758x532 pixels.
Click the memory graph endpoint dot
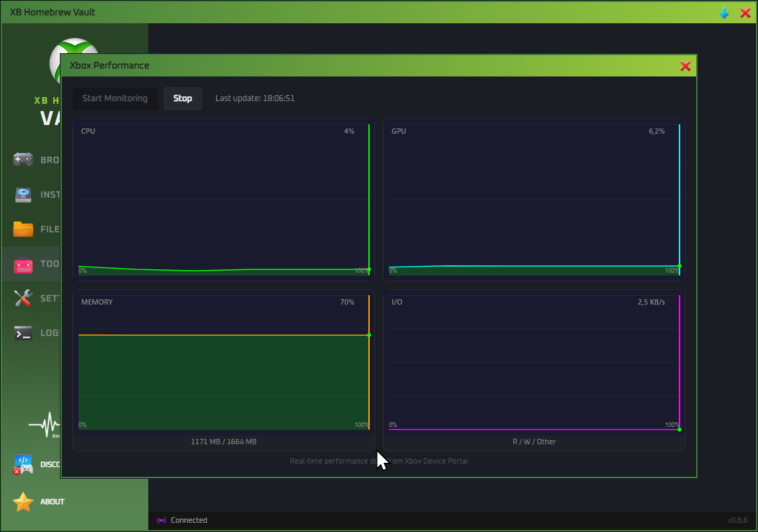coord(369,335)
